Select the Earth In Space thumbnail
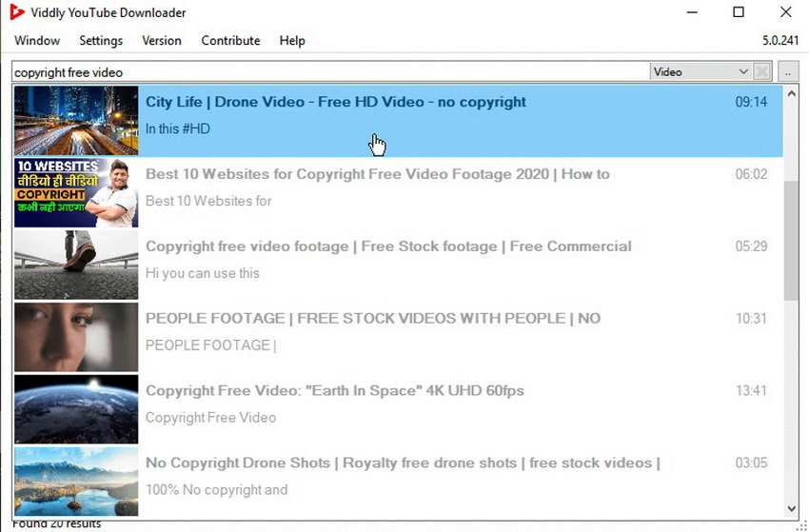The height and width of the screenshot is (532, 809). click(76, 409)
